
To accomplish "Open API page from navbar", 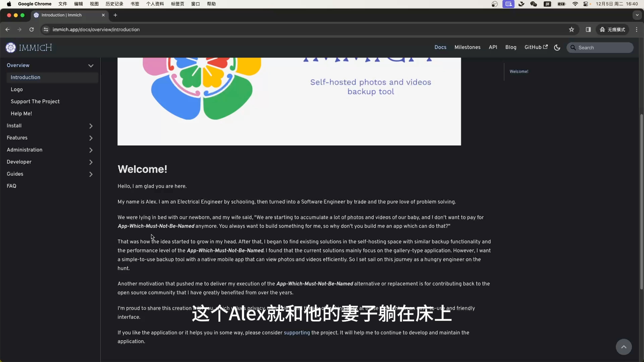I will [x=493, y=47].
